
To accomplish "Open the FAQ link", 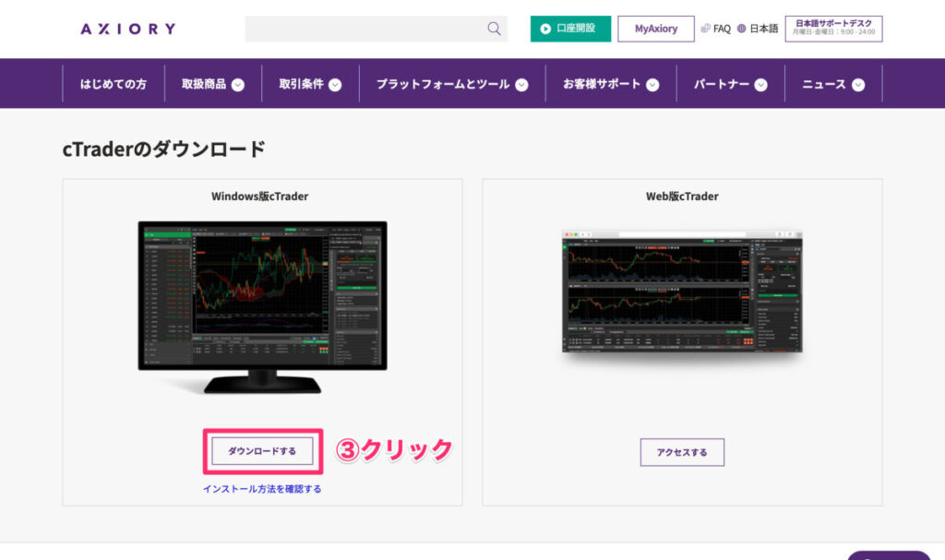I will point(722,29).
